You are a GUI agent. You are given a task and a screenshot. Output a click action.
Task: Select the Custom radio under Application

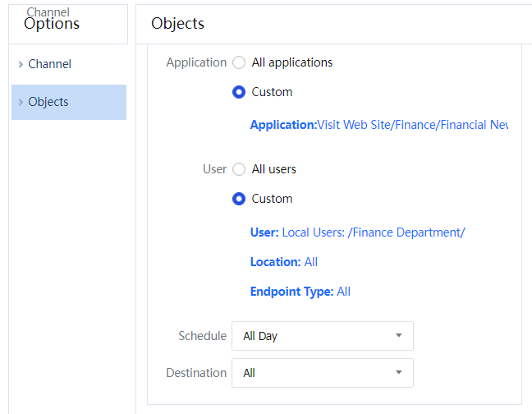pos(239,92)
